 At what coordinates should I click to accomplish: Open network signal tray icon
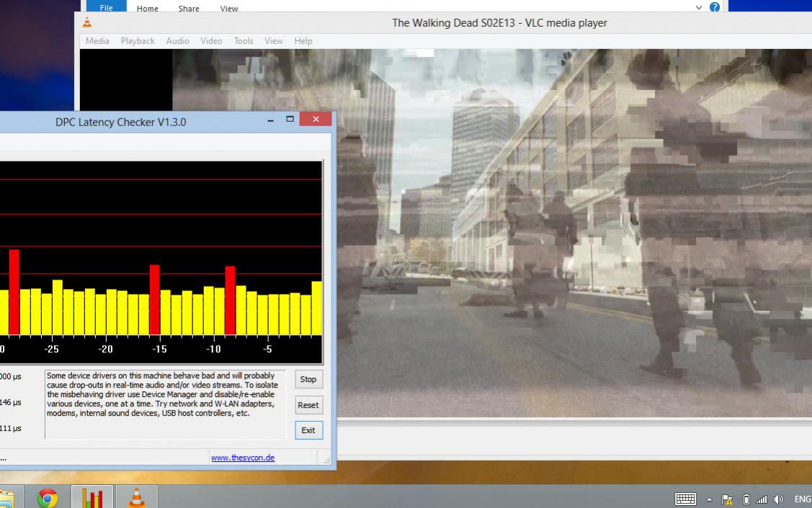pos(762,499)
